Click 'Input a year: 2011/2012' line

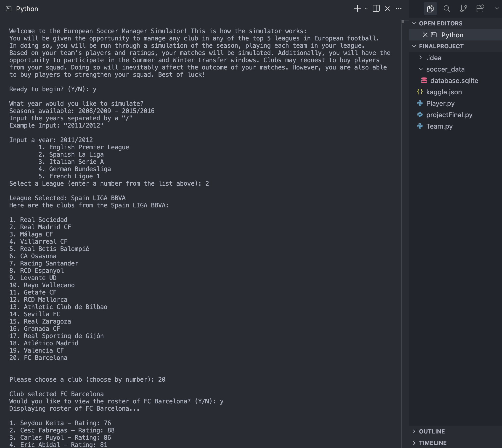(51, 140)
